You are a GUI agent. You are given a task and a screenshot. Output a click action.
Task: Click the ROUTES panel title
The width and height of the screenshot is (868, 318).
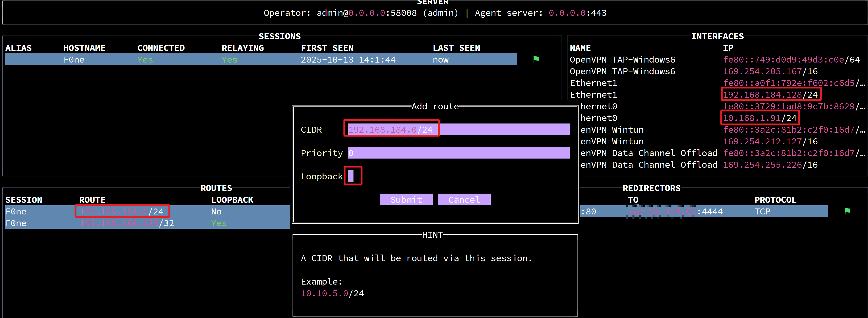[216, 188]
